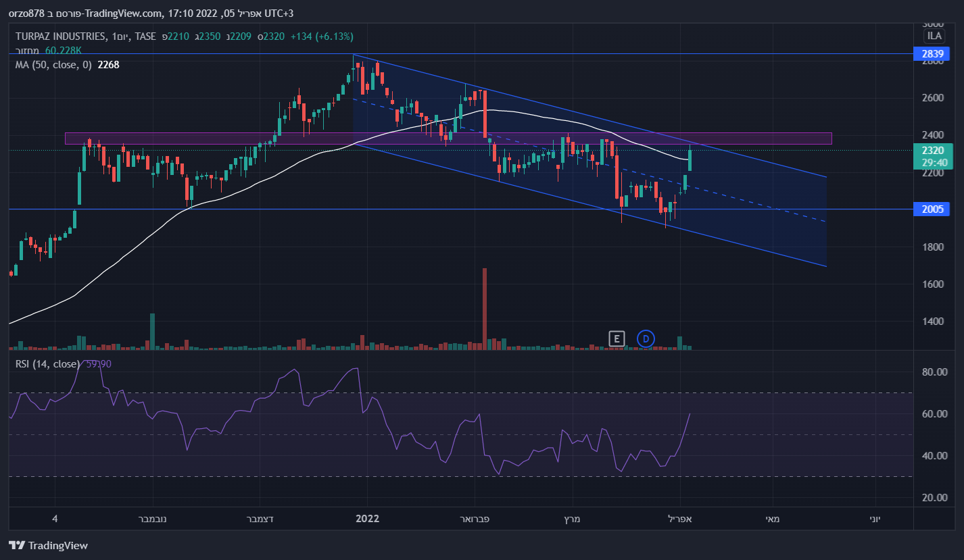Click the TURPAZ INDUSTRIES symbol title
Screen dimensions: 964x560
pyautogui.click(x=61, y=36)
